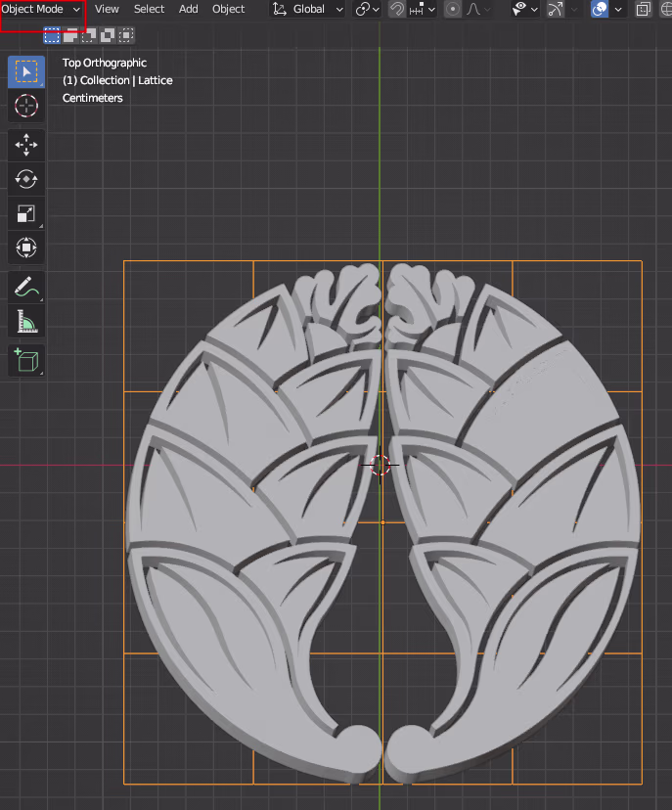Choose the invert selection mode icon
Viewport: 672px width, 810px height.
click(108, 35)
